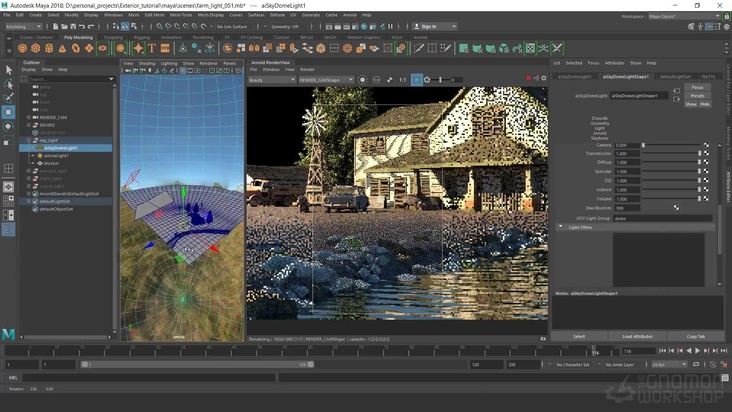Open the Arnold menu in menu bar
The height and width of the screenshot is (412, 732).
(x=350, y=15)
